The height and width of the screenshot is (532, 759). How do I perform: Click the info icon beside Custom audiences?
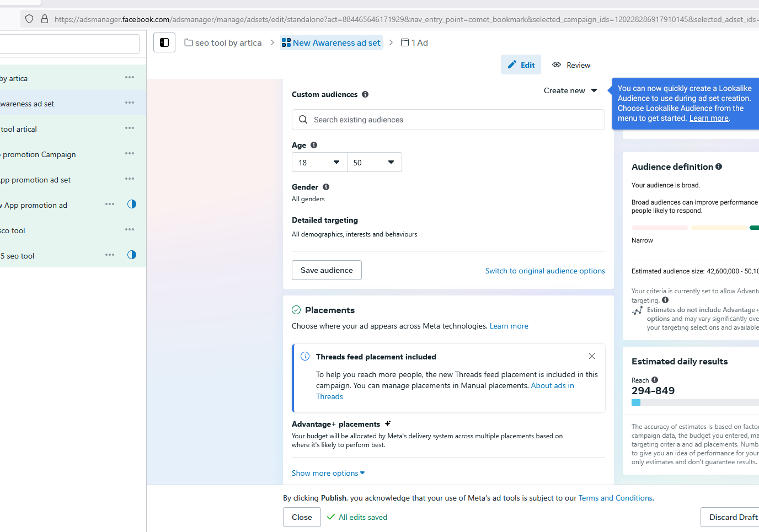point(365,94)
